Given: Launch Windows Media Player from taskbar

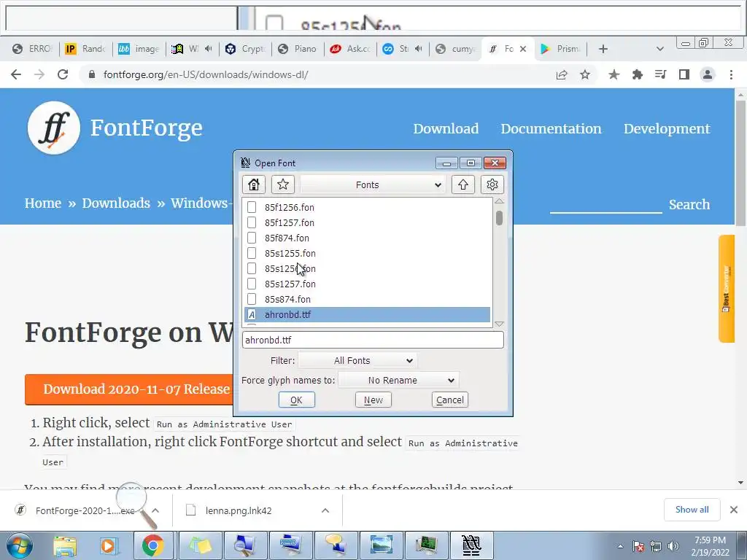Looking at the screenshot, I should coord(108,545).
